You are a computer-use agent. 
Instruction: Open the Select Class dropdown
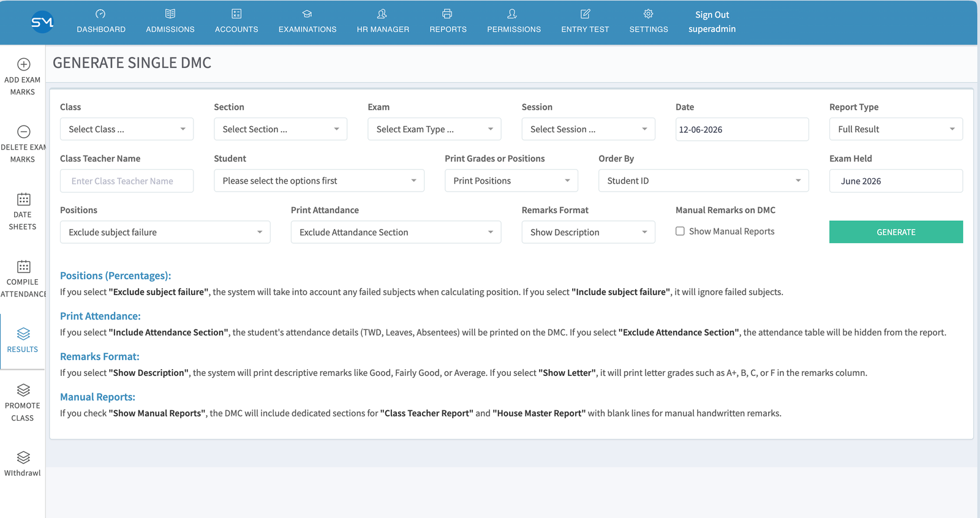[127, 129]
